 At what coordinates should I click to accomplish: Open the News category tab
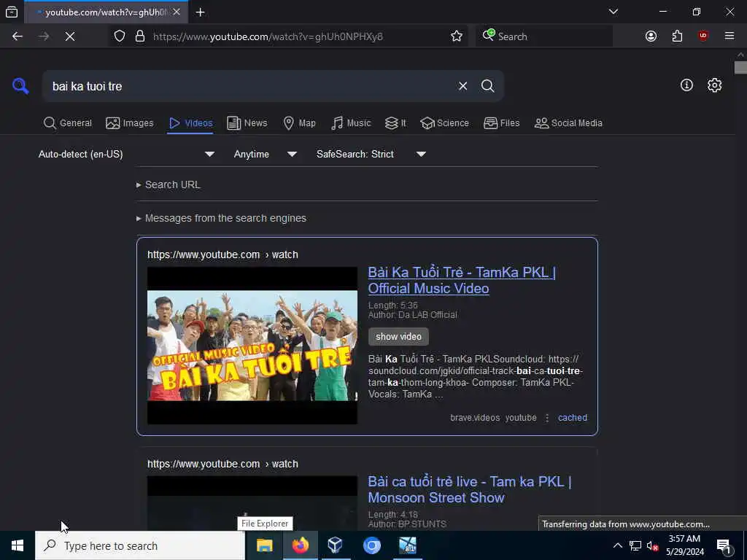(x=247, y=122)
